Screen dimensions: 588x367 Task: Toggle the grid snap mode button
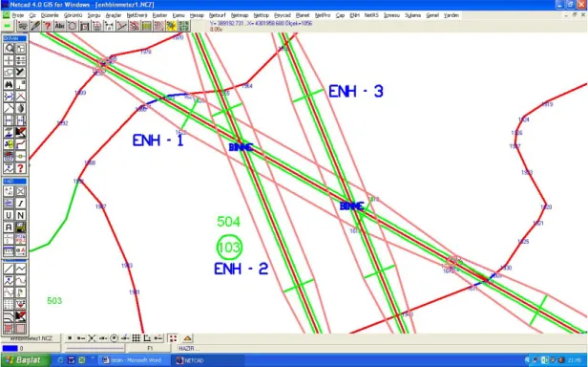pos(136,338)
